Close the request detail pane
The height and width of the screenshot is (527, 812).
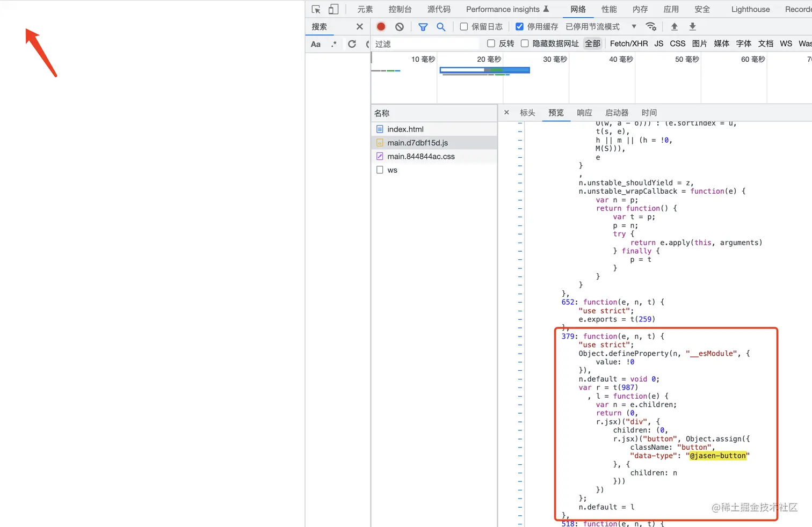[506, 113]
